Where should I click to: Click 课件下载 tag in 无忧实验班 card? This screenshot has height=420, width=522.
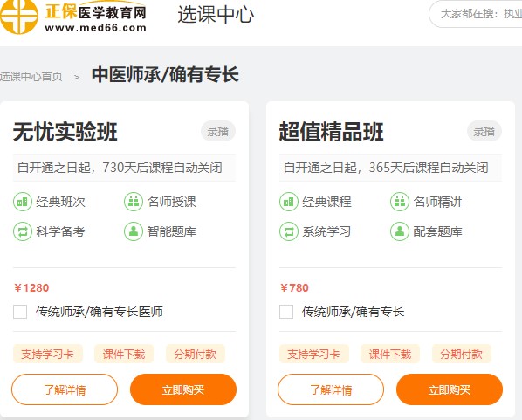coord(124,354)
